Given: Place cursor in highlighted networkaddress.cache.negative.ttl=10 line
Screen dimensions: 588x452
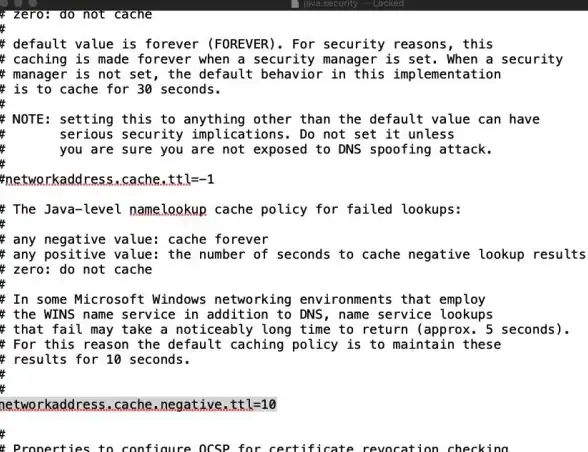Looking at the screenshot, I should tap(138, 404).
